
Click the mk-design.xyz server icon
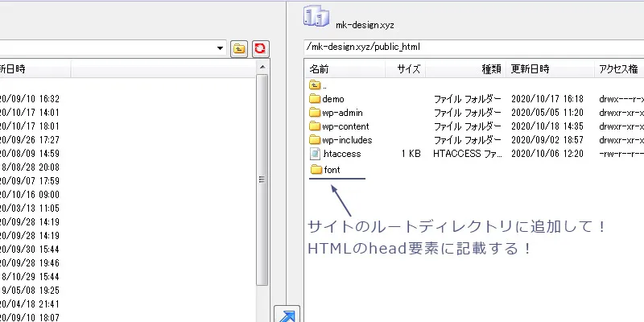coord(315,15)
